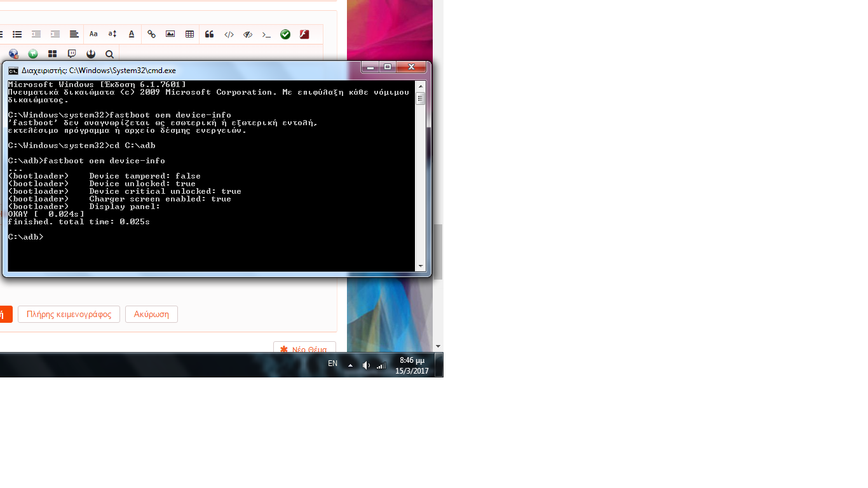This screenshot has width=868, height=488.
Task: Open the font size tool
Action: pos(112,34)
